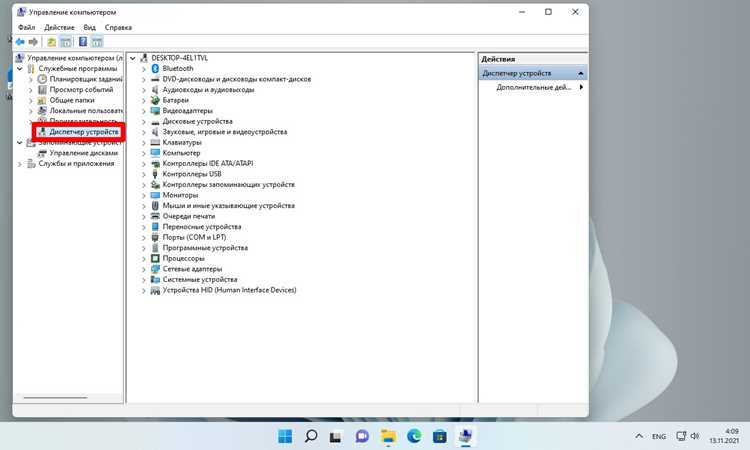750x450 pixels.
Task: Click the Клавиатуры keyboard icon
Action: coord(155,142)
